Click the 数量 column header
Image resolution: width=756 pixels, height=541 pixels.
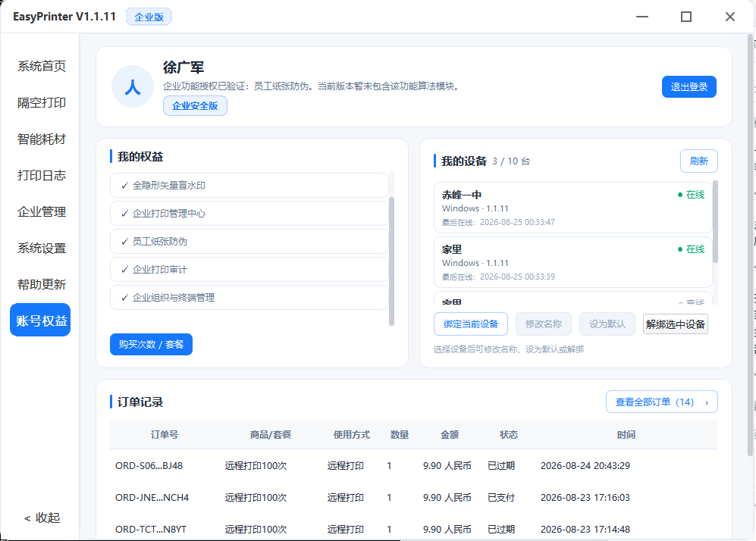pos(399,434)
